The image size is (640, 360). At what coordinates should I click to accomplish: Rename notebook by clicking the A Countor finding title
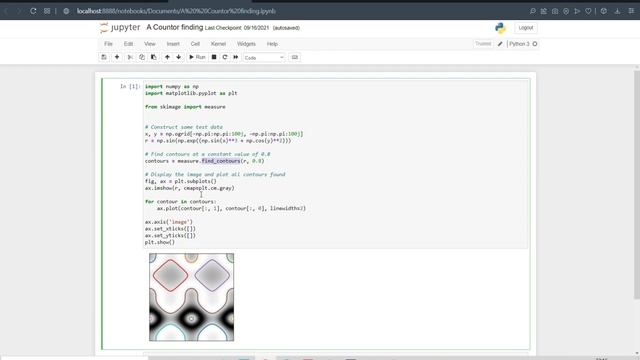175,27
